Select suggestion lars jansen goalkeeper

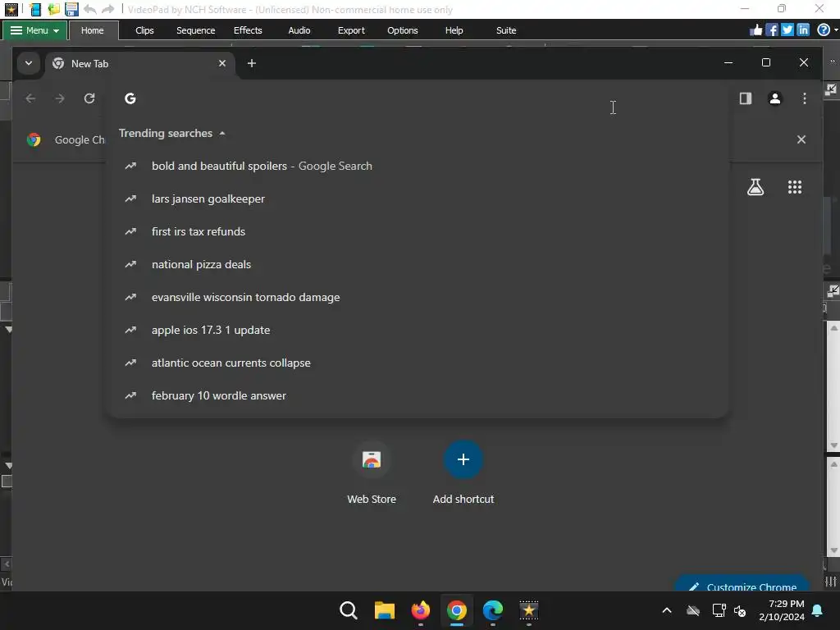[418, 199]
